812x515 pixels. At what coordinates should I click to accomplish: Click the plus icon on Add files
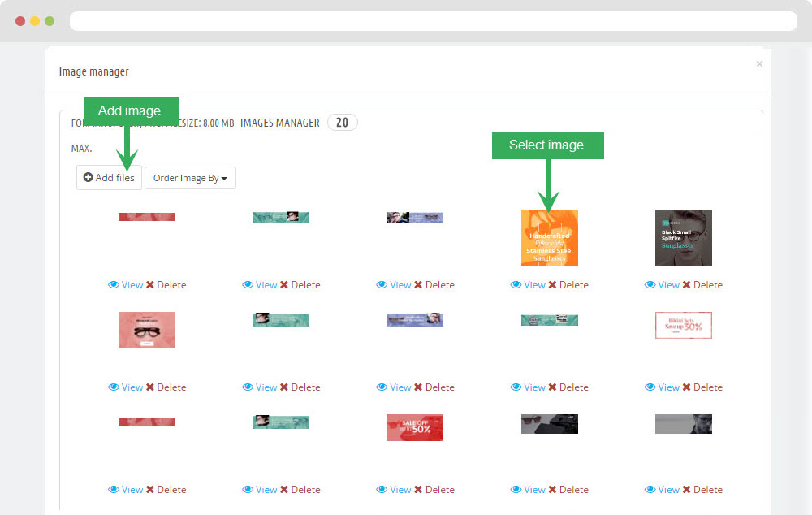pos(89,178)
